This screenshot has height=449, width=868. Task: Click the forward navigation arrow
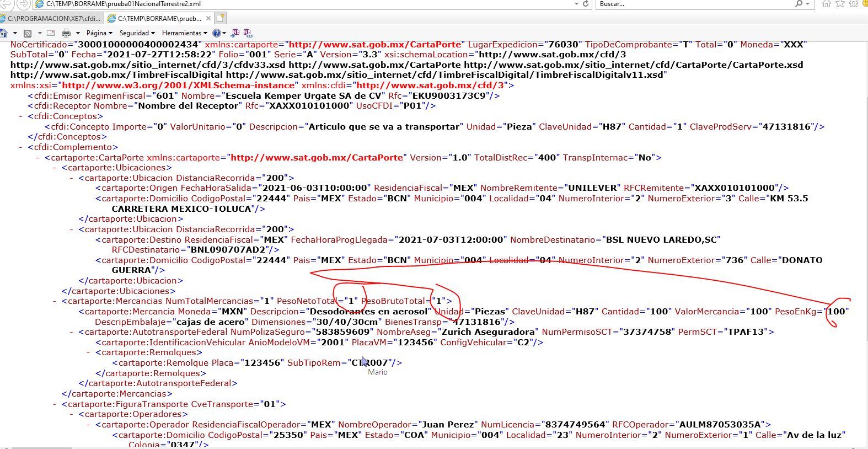23,4
